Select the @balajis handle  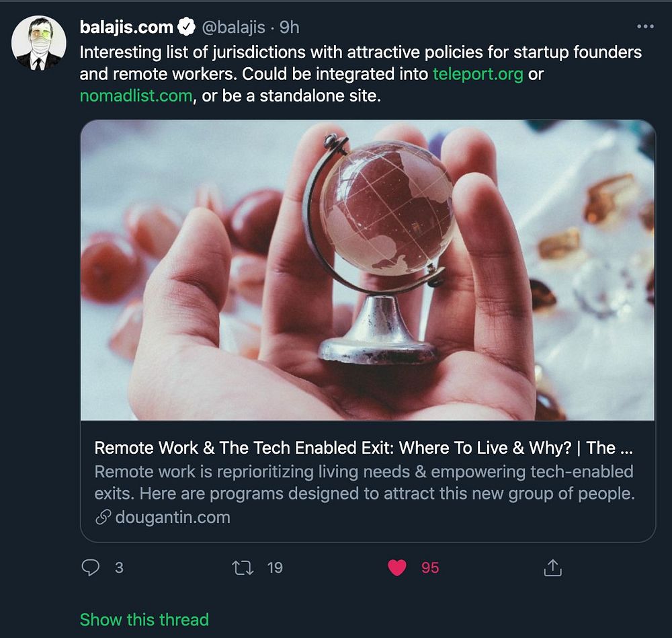click(235, 27)
